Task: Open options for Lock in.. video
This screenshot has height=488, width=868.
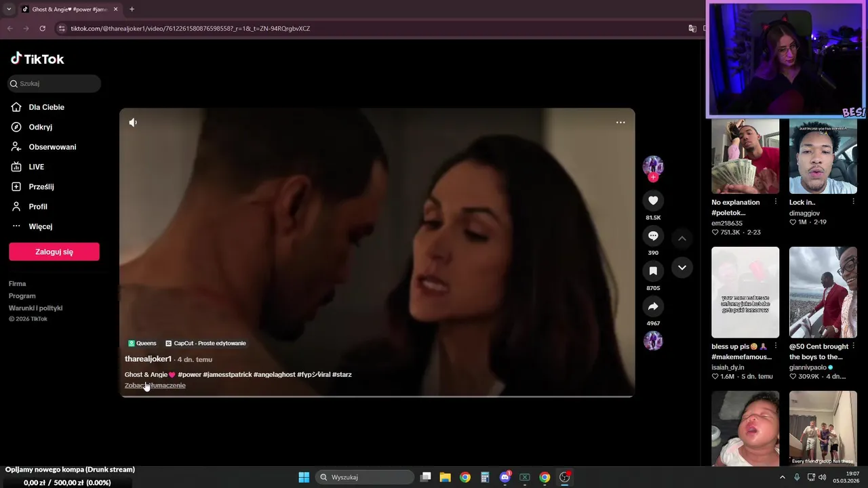Action: click(854, 202)
